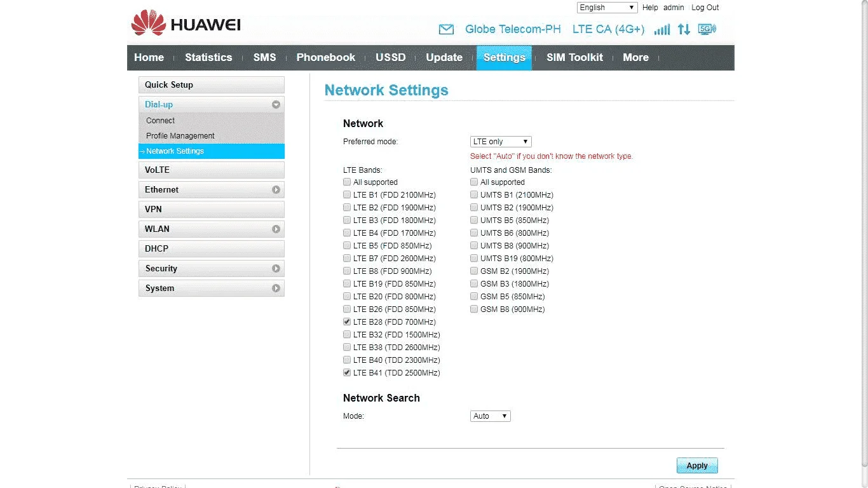
Task: Enable UMTS B6 (800MHz) checkbox
Action: point(474,233)
